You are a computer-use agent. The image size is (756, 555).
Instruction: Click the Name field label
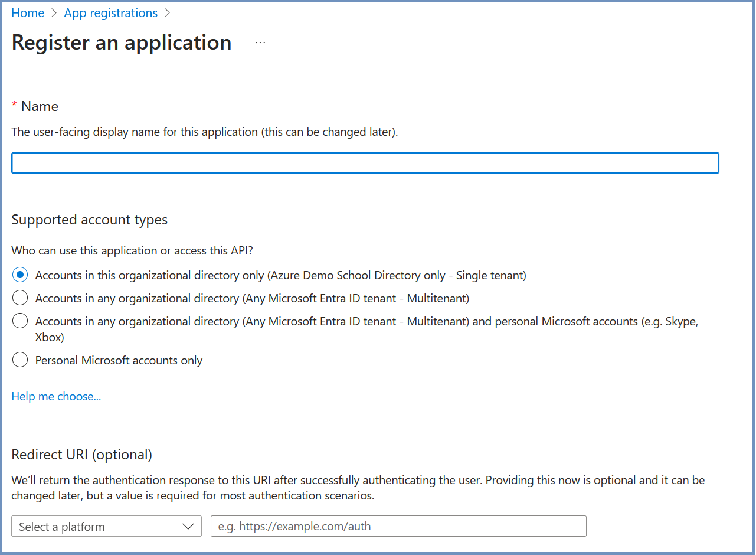[x=40, y=106]
